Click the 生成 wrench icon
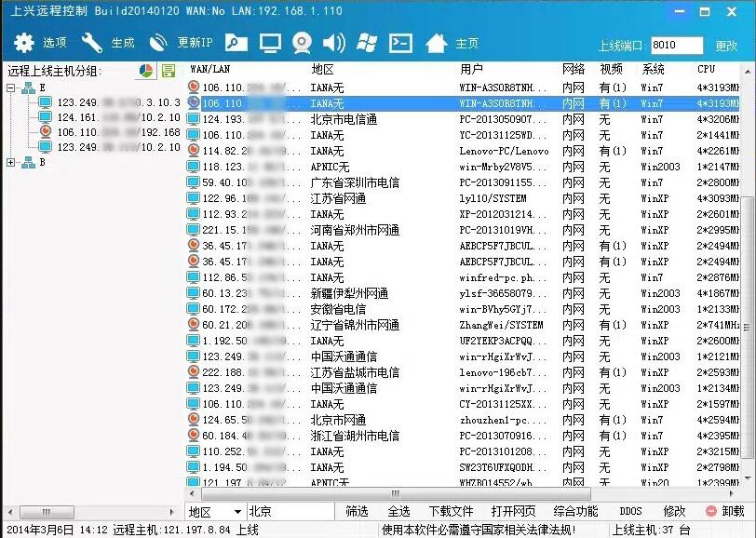The height and width of the screenshot is (538, 756). point(92,43)
